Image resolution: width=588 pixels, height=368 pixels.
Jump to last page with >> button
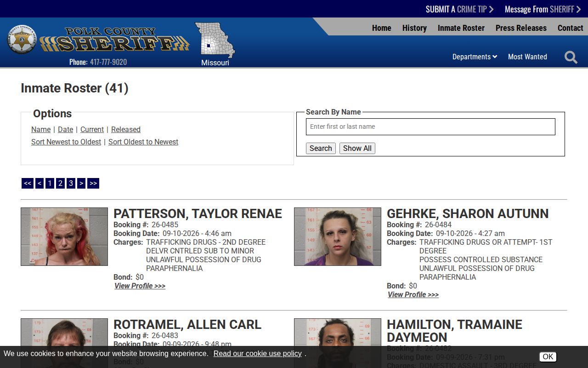point(93,183)
